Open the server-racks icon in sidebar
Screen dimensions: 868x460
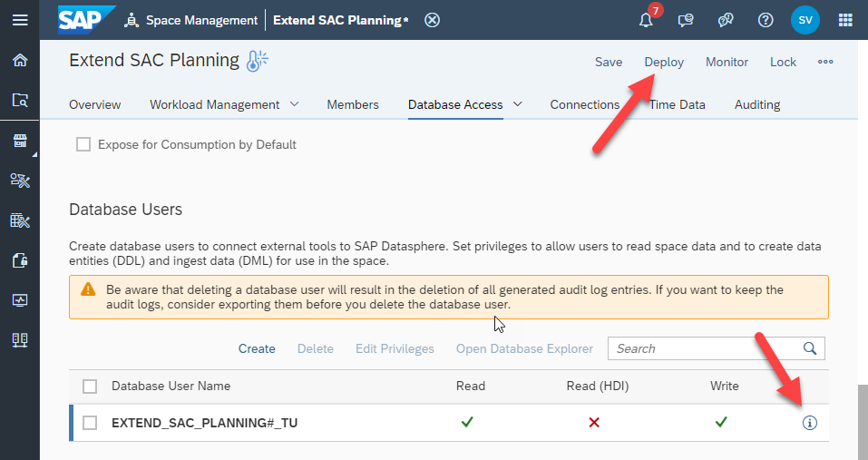point(20,340)
